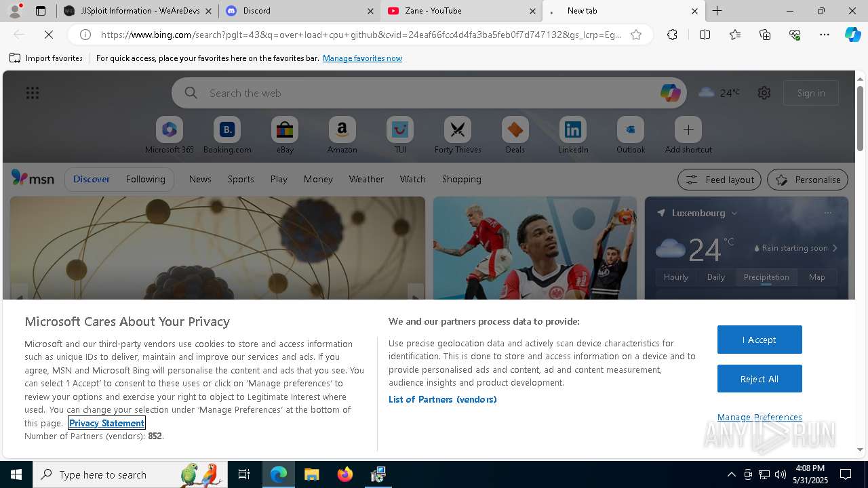Toggle split screen view
This screenshot has width=868, height=488.
tap(705, 35)
